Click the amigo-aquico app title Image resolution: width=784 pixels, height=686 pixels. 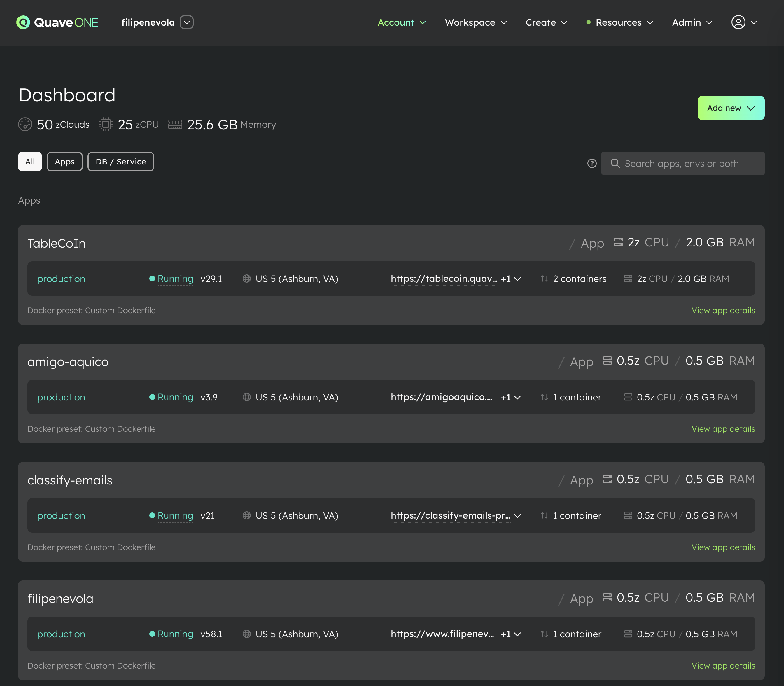pyautogui.click(x=68, y=362)
